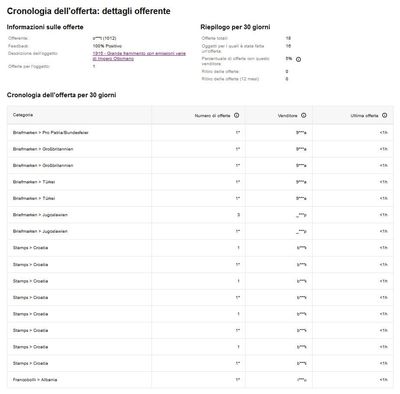
Task: Show the info tooltip icon for Ultima offerta
Action: click(384, 115)
